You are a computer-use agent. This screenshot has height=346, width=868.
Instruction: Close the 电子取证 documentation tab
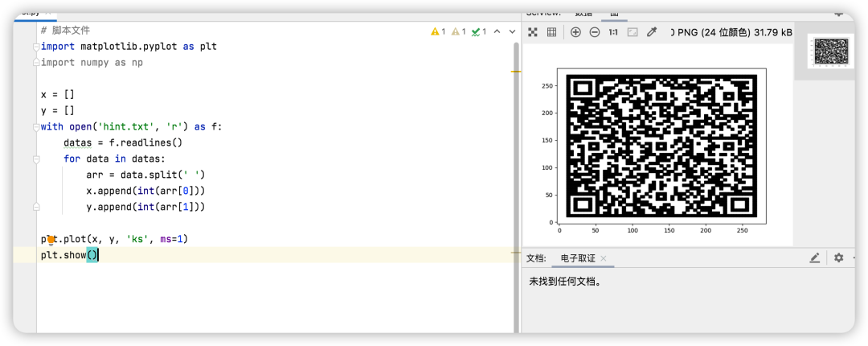coord(604,258)
